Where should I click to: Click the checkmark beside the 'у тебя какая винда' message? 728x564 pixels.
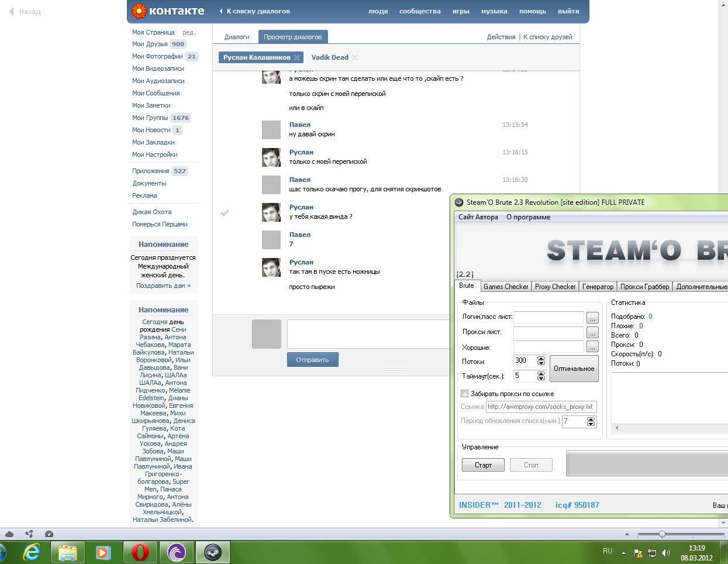pyautogui.click(x=225, y=213)
